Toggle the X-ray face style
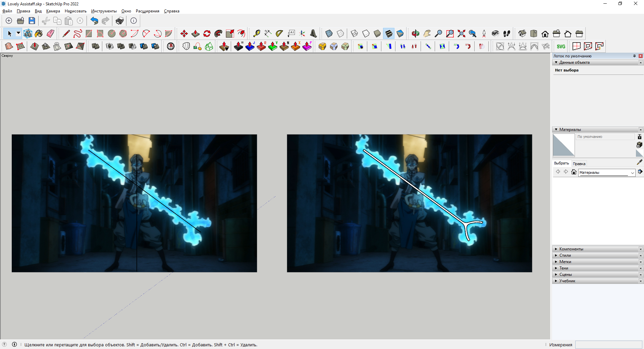This screenshot has height=349, width=644. [x=329, y=34]
